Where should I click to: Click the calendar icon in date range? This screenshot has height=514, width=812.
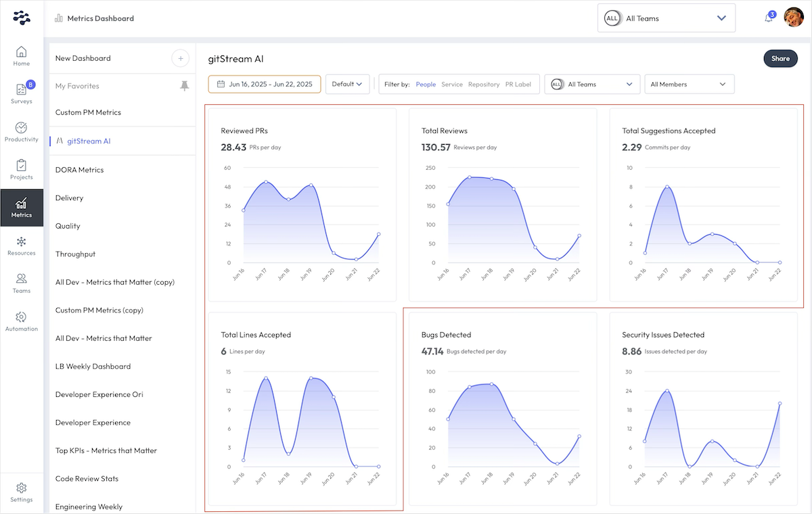221,85
